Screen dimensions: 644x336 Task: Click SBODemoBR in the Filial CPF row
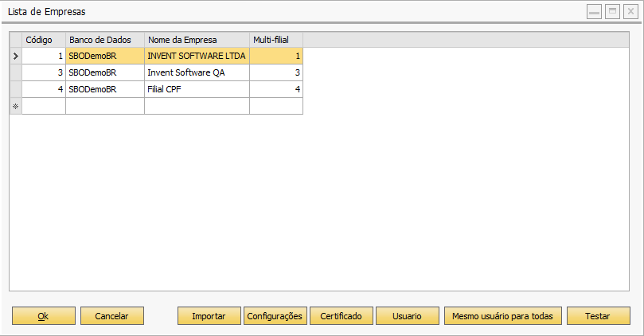[x=105, y=89]
